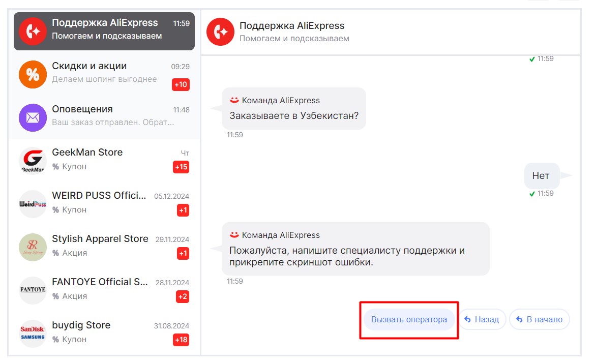
Task: Click the Чт date on GeekMan Store
Action: coord(185,153)
